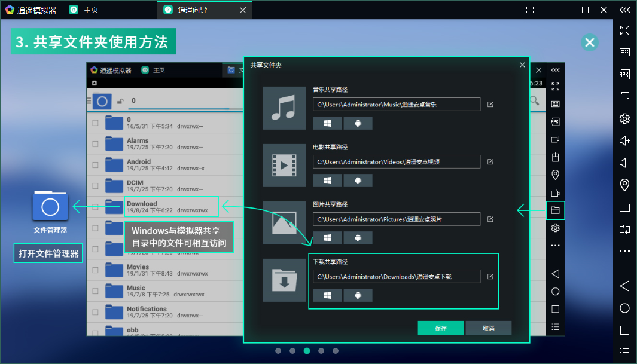This screenshot has height=364, width=637.
Task: Open the music folder in Windows via the Windows button
Action: [x=327, y=123]
